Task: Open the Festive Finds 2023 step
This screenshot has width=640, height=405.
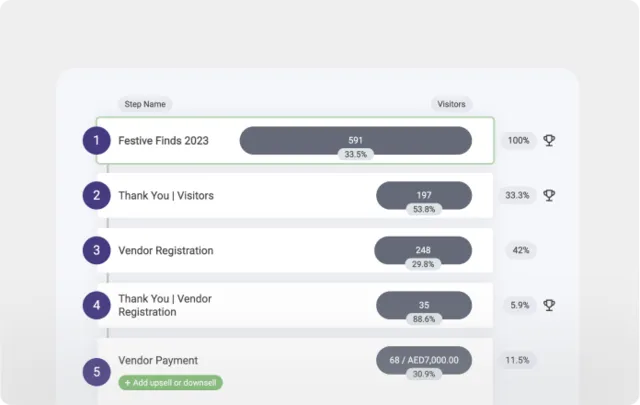Action: coord(163,141)
